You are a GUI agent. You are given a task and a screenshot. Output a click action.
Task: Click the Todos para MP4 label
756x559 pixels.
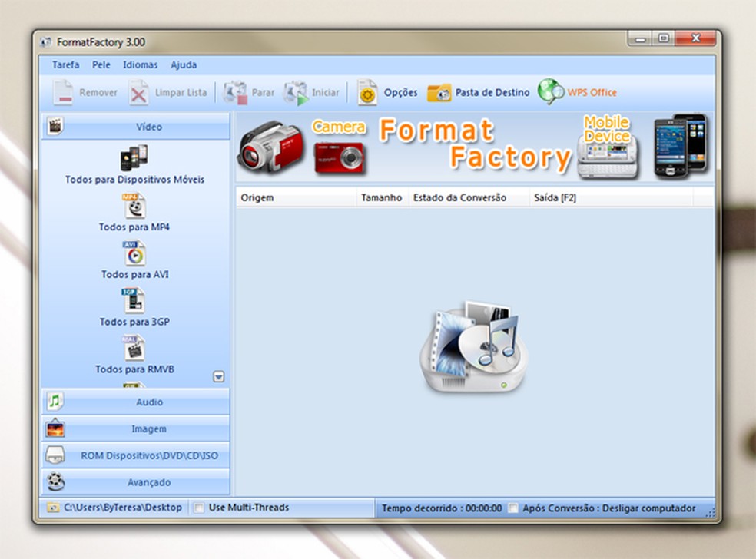[134, 227]
